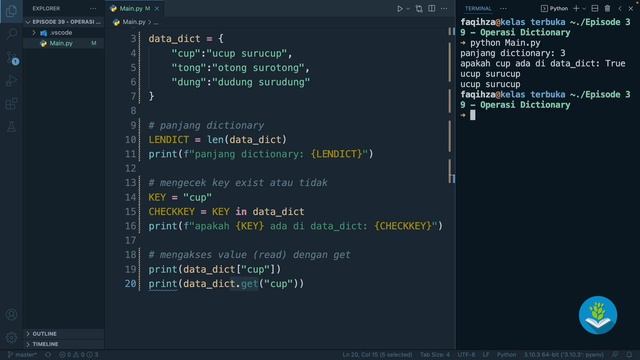Open editor More Actions ellipsis

click(444, 9)
